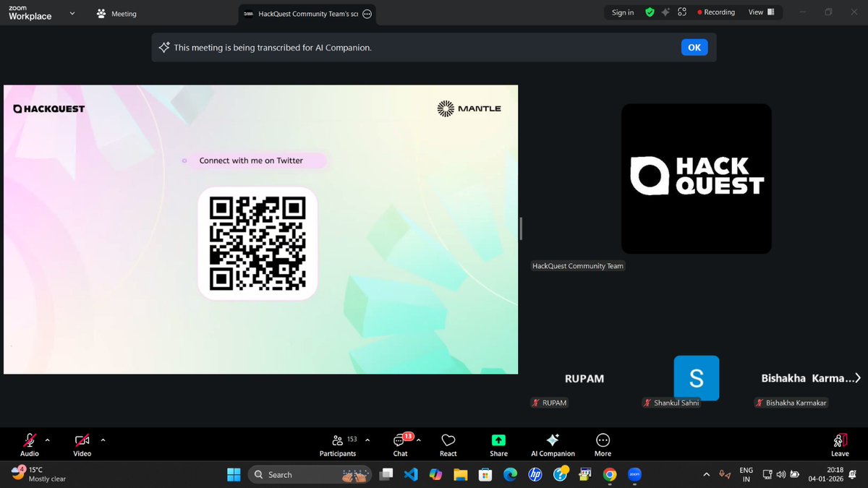Open the Windows Start menu
This screenshot has height=488, width=868.
coord(234,474)
